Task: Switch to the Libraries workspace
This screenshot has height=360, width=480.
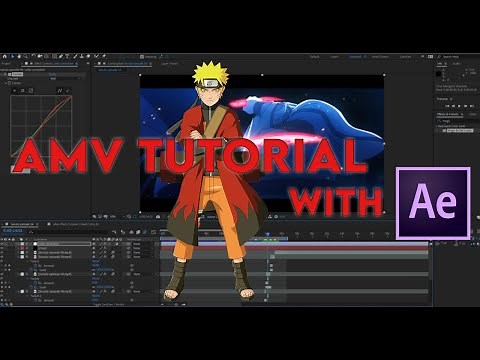Action: (405, 57)
